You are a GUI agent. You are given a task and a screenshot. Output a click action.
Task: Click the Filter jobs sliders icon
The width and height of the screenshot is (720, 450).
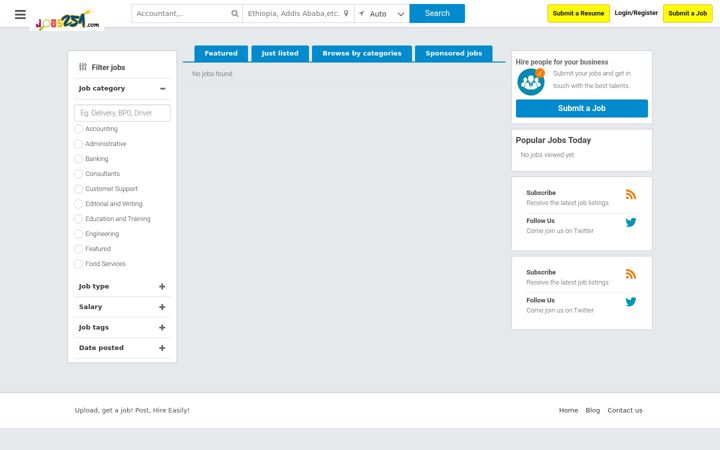tap(83, 67)
